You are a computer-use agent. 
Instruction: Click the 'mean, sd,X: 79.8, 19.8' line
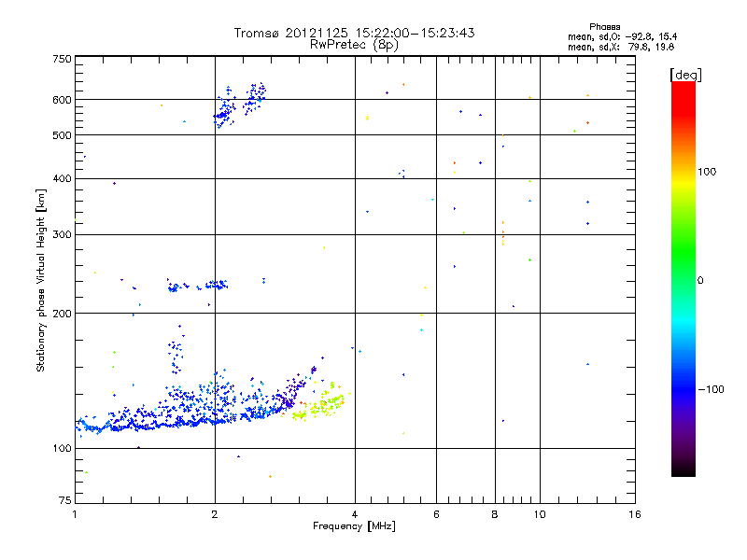(621, 47)
